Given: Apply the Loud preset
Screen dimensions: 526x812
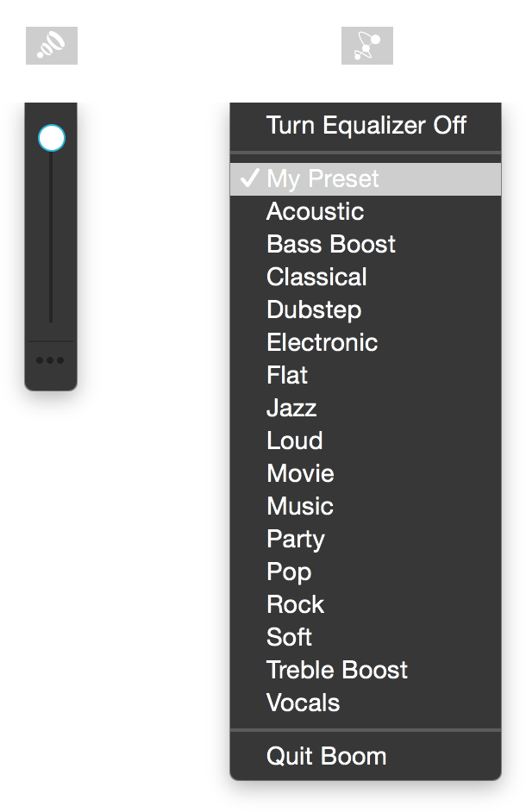Looking at the screenshot, I should coord(366,440).
